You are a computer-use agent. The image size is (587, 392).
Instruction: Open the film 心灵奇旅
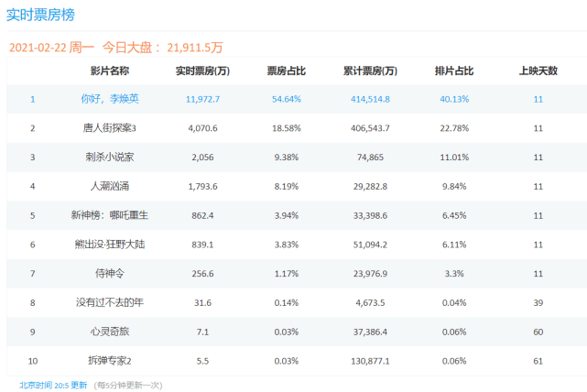point(110,332)
